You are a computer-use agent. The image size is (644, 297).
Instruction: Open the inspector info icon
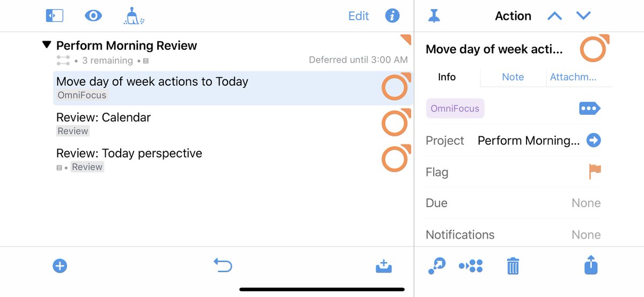coord(392,16)
